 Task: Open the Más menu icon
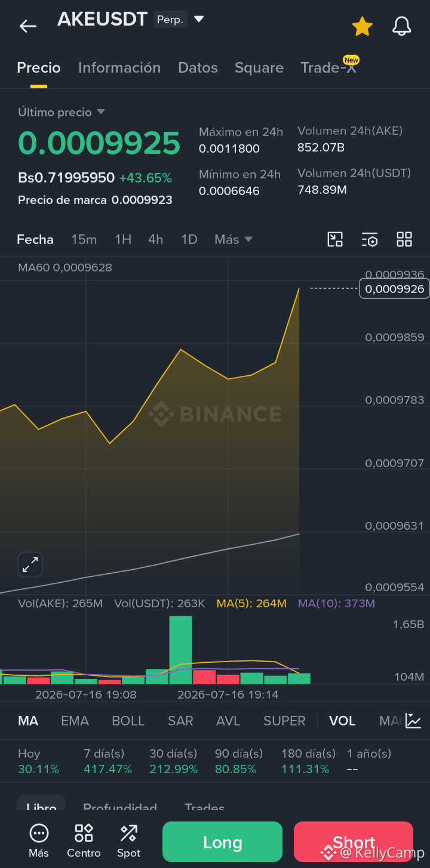point(39,841)
